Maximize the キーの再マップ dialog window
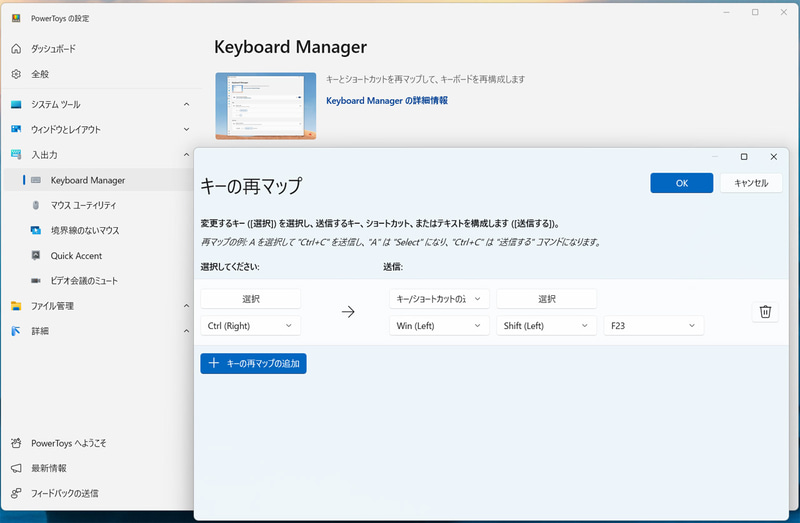This screenshot has height=523, width=800. [x=744, y=157]
